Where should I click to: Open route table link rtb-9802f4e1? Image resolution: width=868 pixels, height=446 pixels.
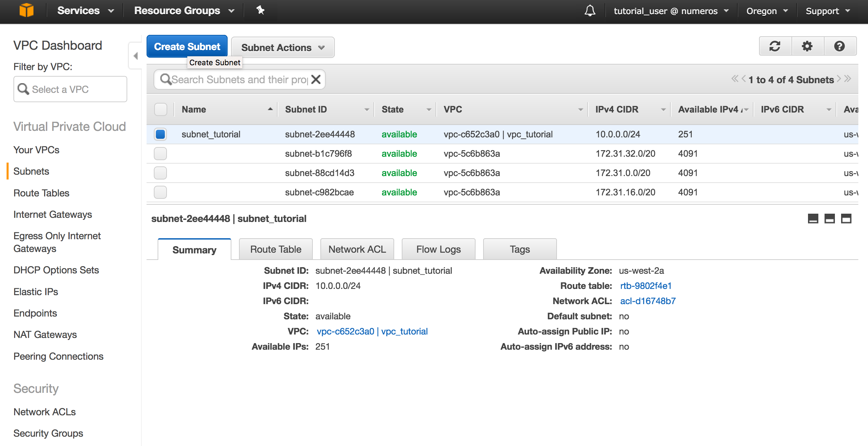click(646, 286)
